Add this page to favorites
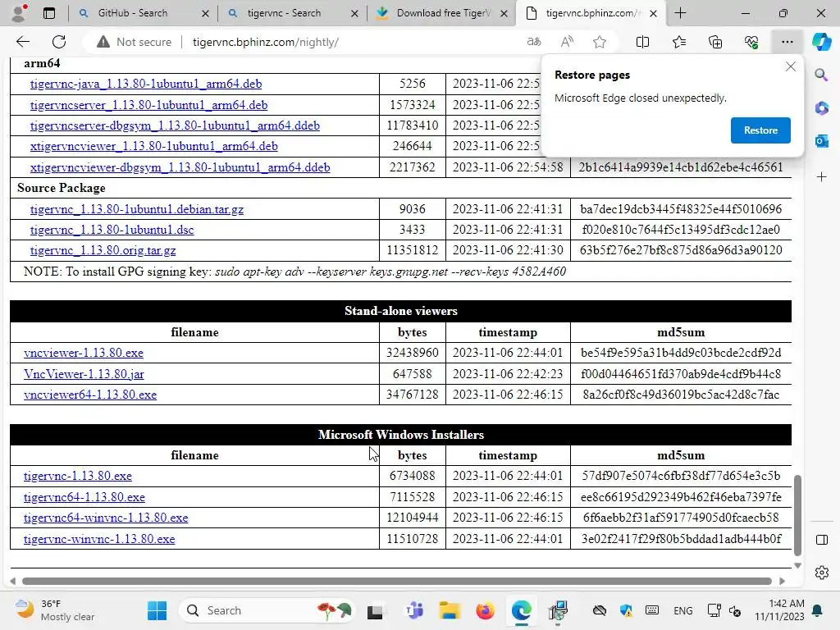 point(600,42)
